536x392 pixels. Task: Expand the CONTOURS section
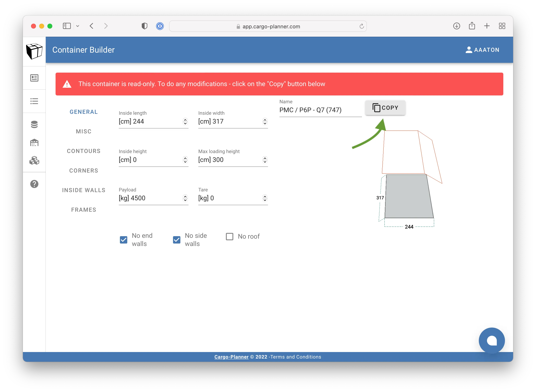tap(84, 151)
